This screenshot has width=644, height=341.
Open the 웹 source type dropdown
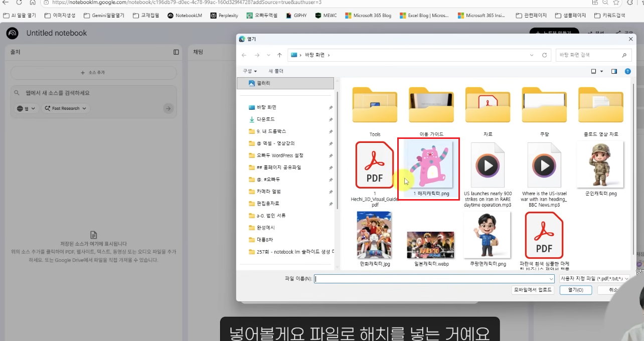(27, 108)
